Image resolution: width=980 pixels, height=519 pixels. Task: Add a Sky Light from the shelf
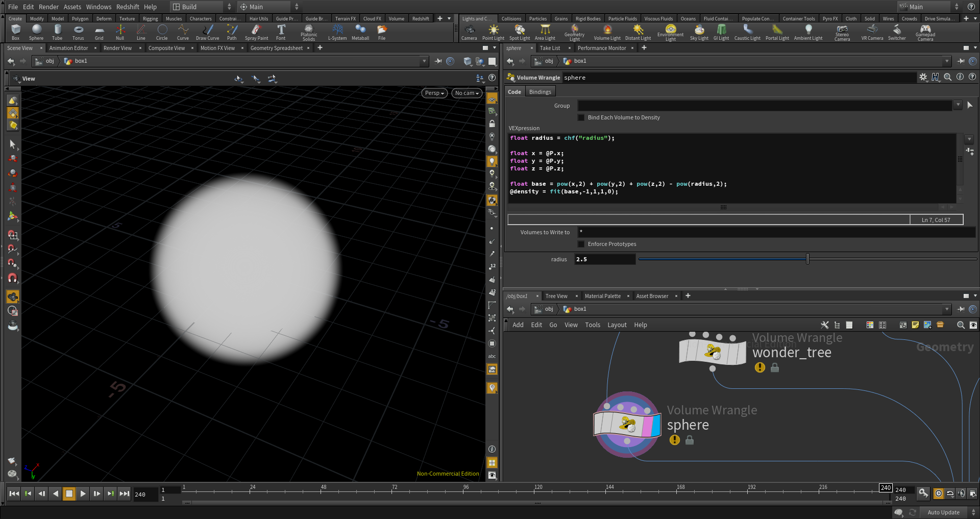(x=699, y=32)
